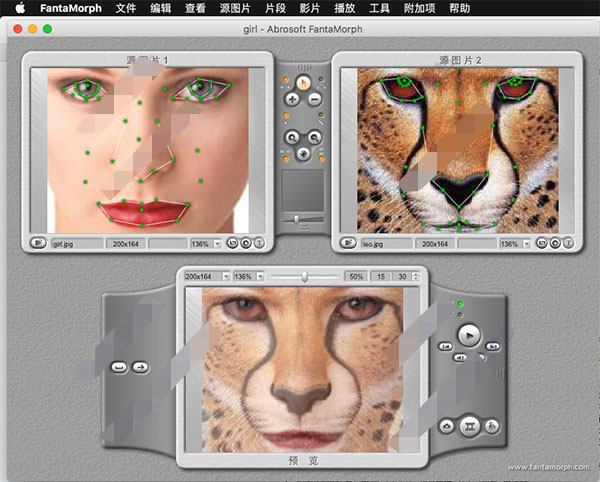Select the pan hand tool
600x482 pixels.
pyautogui.click(x=302, y=153)
